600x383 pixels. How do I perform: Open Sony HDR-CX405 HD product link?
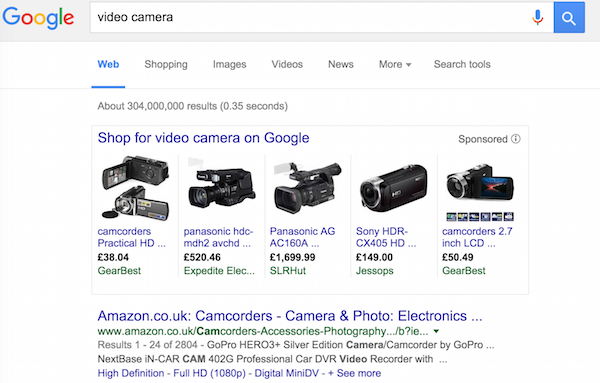tap(386, 237)
